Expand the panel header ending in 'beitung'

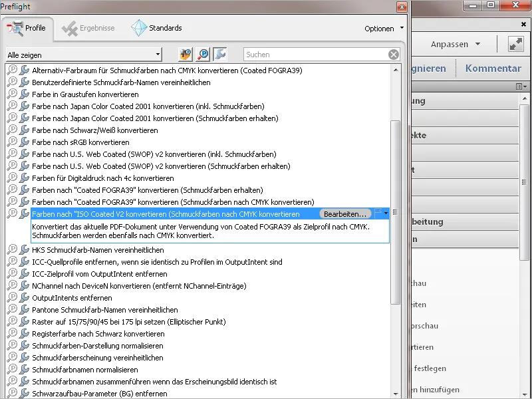click(465, 222)
